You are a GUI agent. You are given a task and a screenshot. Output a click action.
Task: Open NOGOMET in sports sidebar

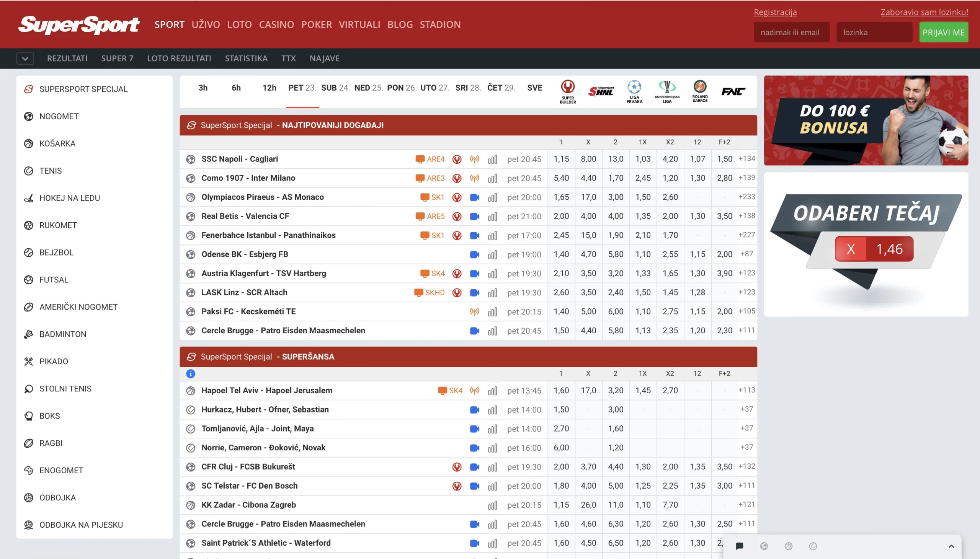[x=95, y=116]
